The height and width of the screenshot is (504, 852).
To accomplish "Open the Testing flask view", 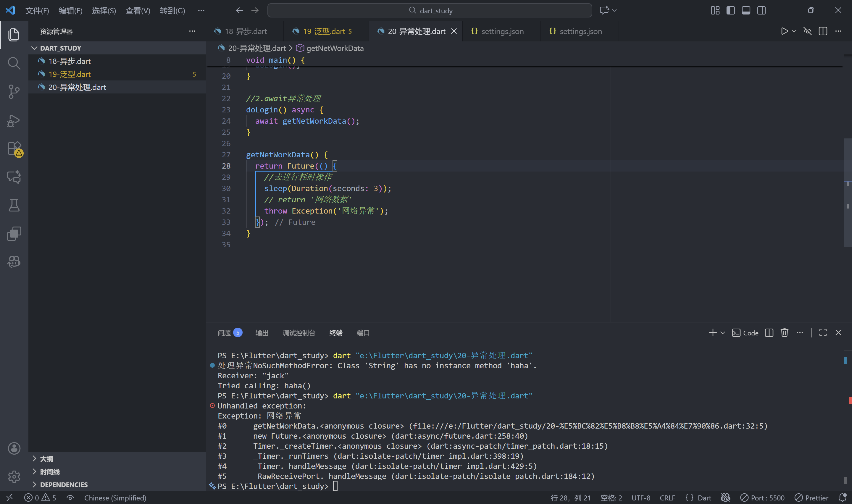I will click(x=14, y=205).
